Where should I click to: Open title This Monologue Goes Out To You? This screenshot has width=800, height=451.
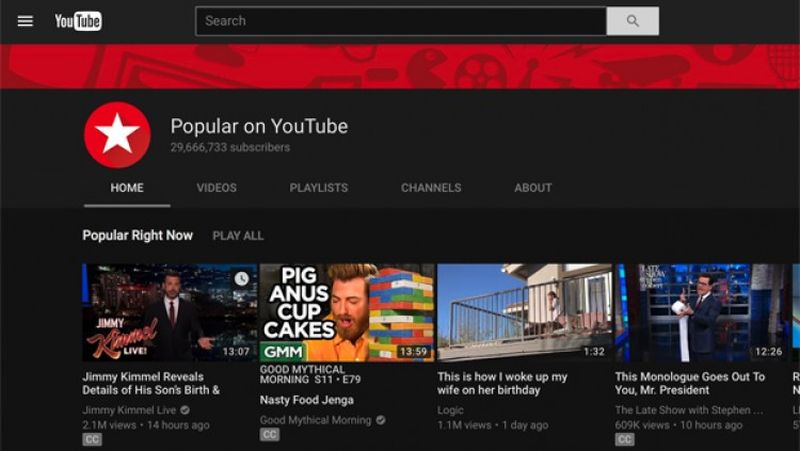tap(690, 383)
